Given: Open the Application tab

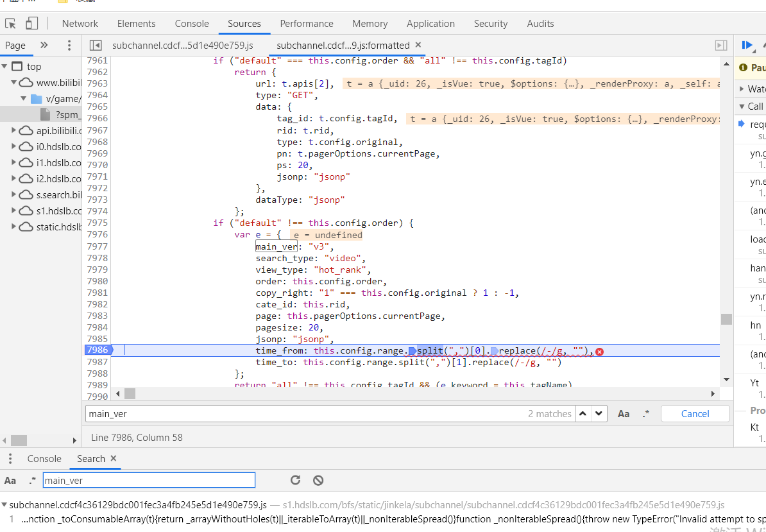Looking at the screenshot, I should tap(430, 24).
